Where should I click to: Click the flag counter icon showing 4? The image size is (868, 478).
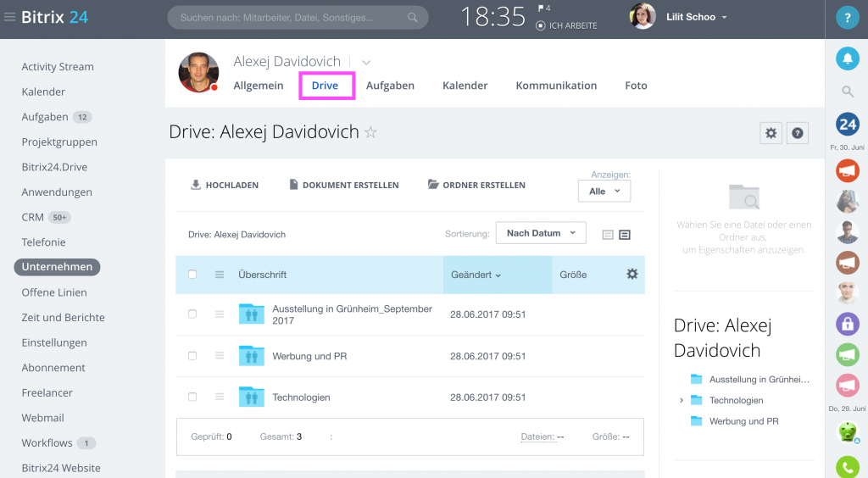[x=544, y=8]
